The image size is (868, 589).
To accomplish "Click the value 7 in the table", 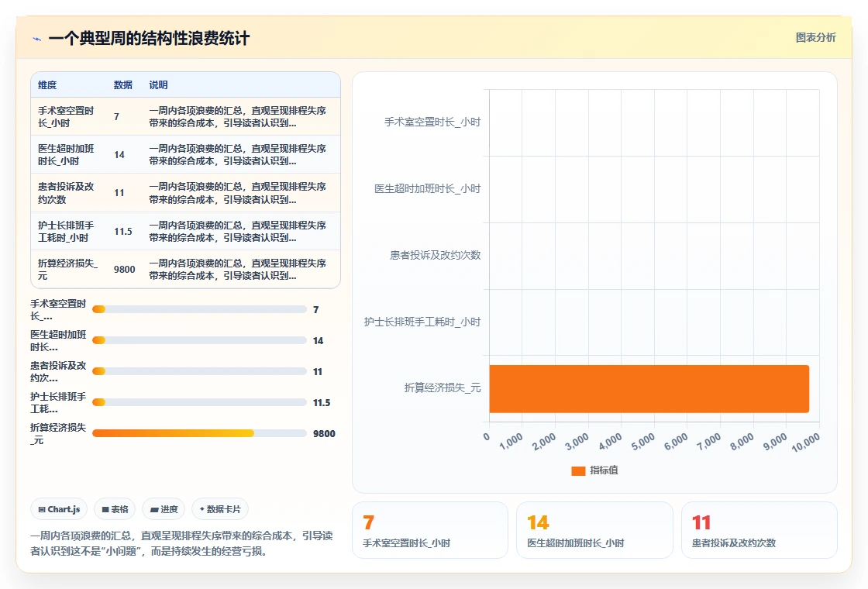I will [x=116, y=117].
